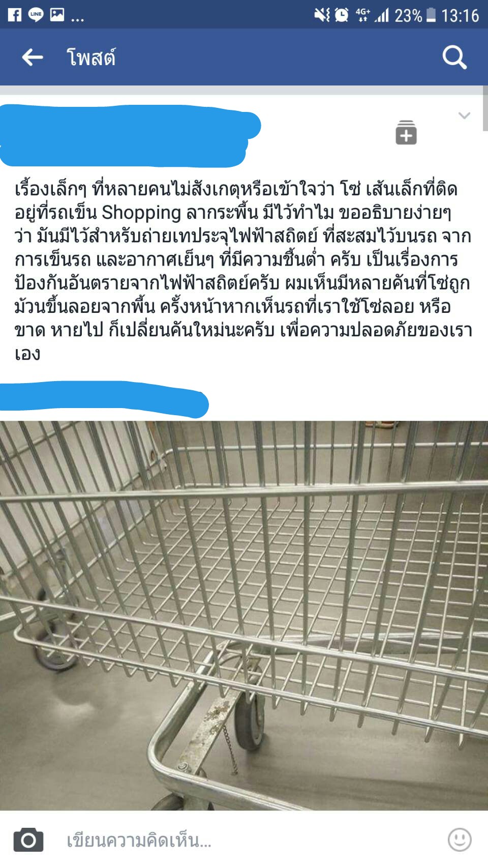Tap the camera icon to attach a photo

(28, 840)
